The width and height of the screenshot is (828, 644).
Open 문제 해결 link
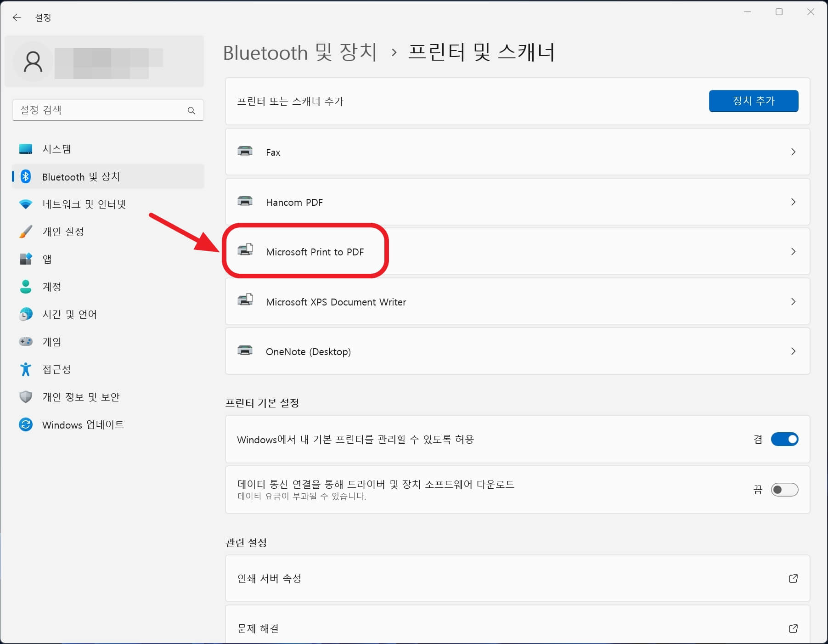518,624
